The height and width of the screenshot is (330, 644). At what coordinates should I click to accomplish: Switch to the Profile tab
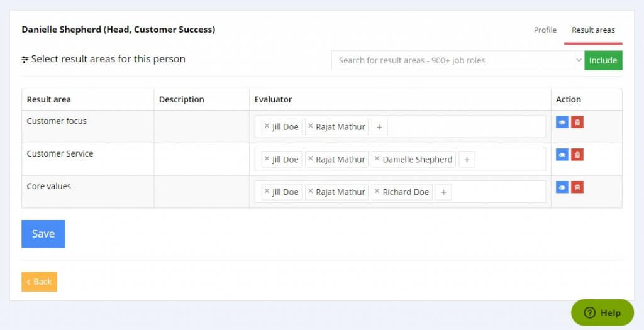click(545, 30)
